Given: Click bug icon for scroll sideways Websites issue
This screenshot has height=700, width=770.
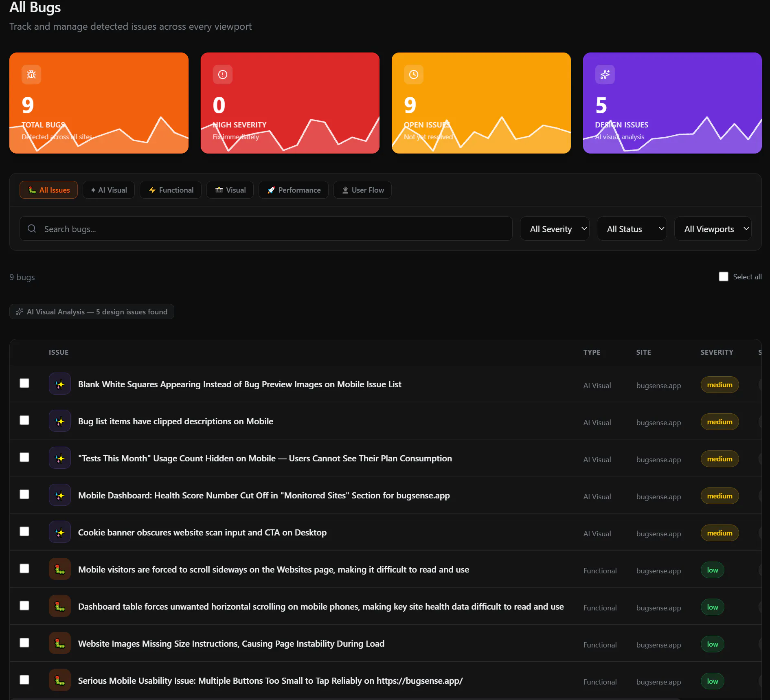Looking at the screenshot, I should [60, 569].
